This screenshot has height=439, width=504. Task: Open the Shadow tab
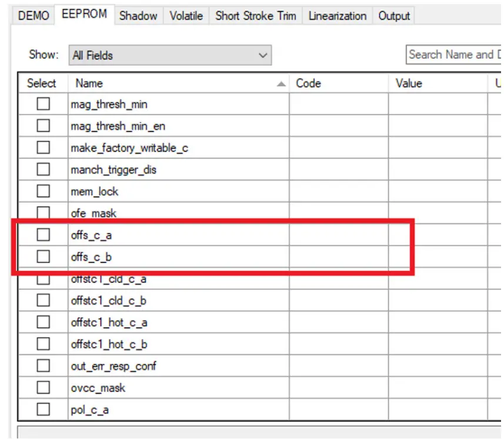[x=138, y=15]
